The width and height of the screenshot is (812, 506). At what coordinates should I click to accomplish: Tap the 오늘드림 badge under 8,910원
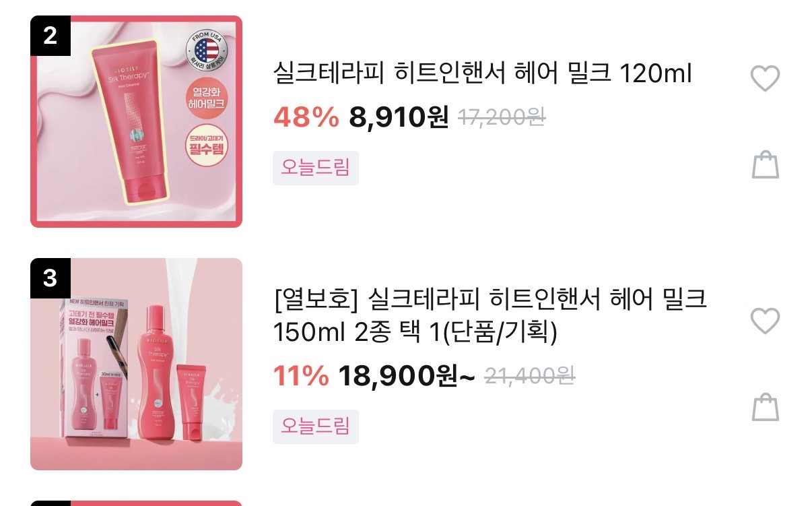click(x=316, y=168)
